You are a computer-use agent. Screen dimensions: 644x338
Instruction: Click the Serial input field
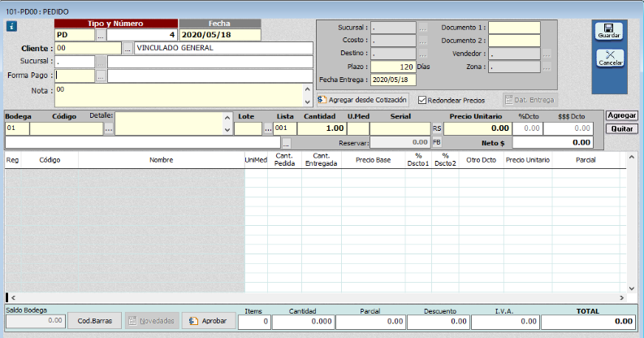(400, 128)
